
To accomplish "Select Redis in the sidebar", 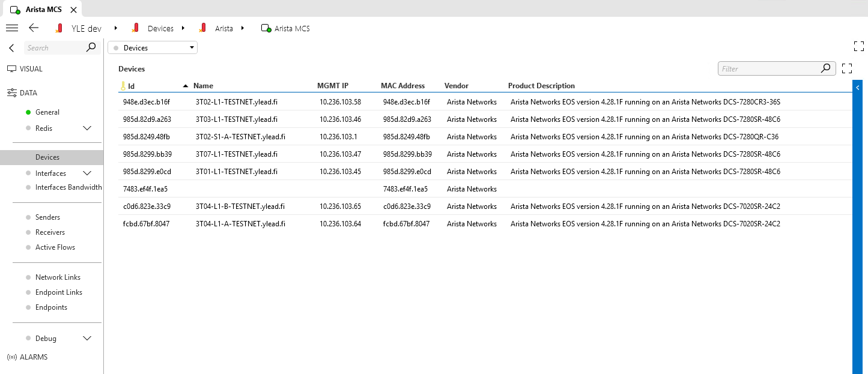I will coord(44,128).
